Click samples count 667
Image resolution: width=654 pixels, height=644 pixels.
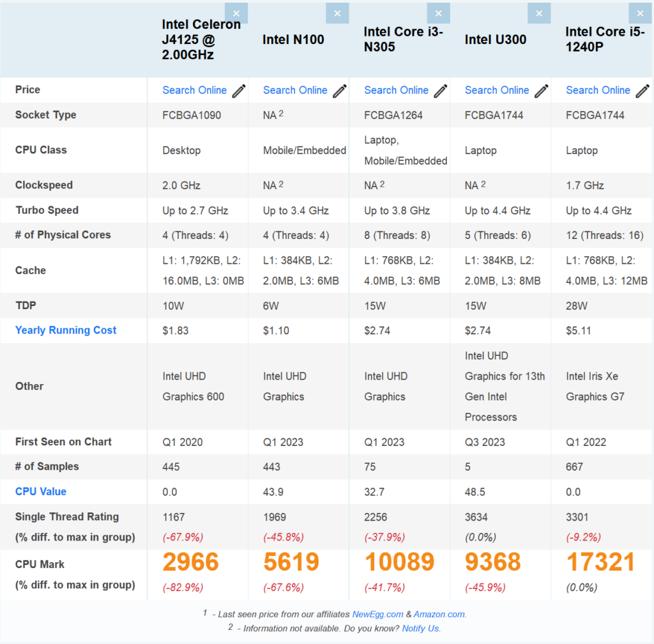[x=574, y=467]
